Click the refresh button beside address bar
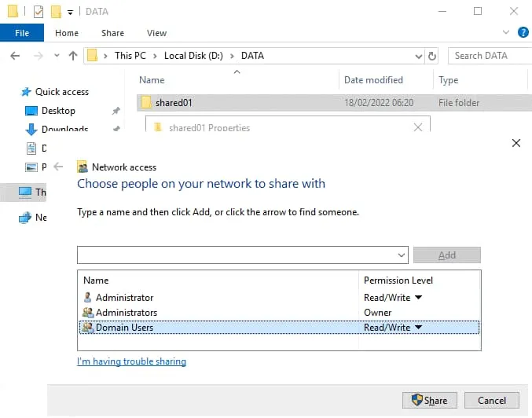 pos(431,56)
